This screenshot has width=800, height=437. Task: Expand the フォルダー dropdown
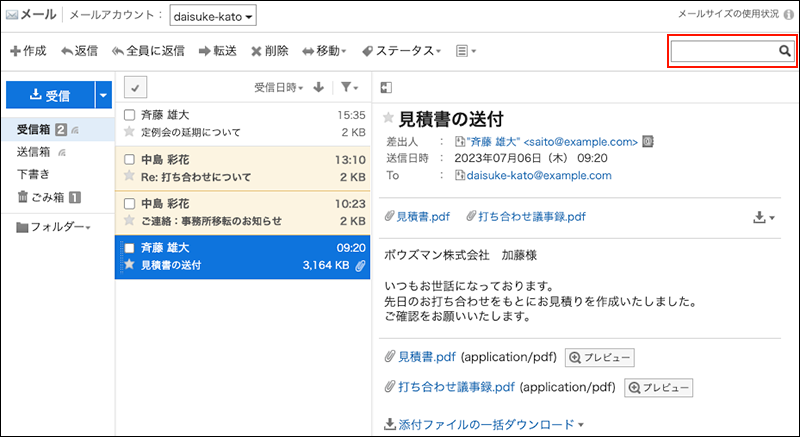pos(60,227)
